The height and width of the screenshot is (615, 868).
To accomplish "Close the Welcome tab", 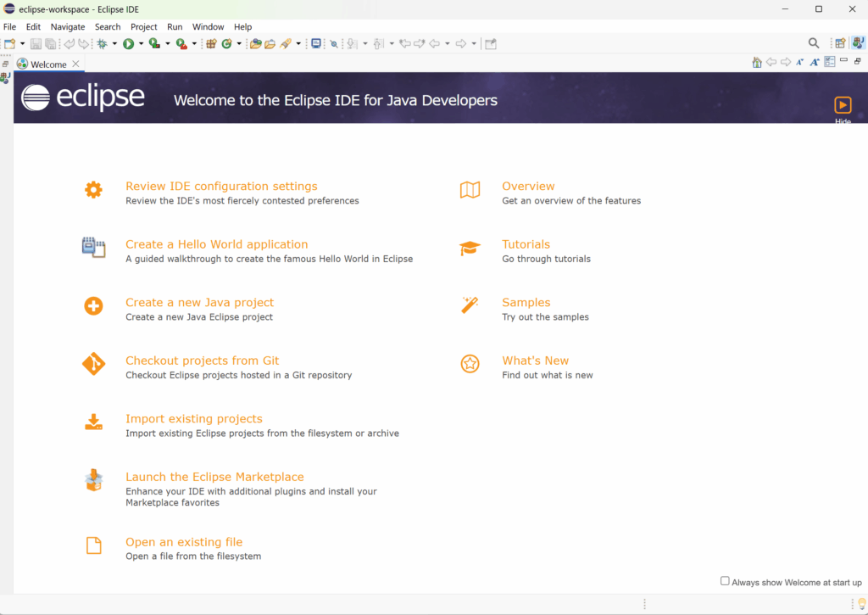I will tap(75, 64).
